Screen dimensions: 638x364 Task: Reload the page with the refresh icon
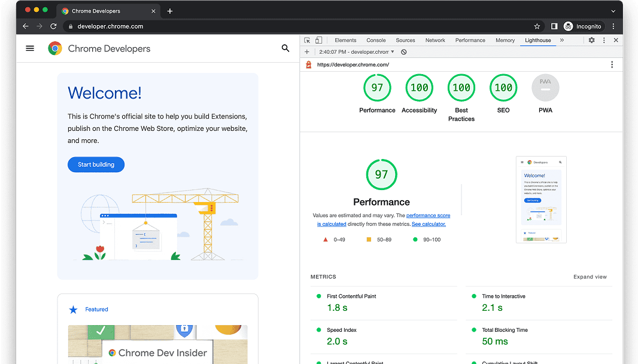coord(53,26)
